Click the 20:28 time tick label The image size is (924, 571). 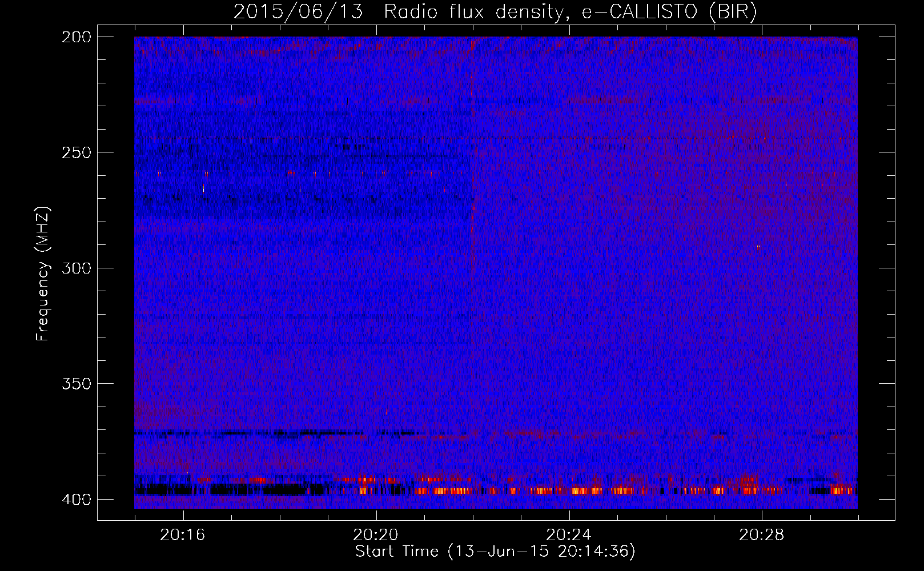[762, 535]
